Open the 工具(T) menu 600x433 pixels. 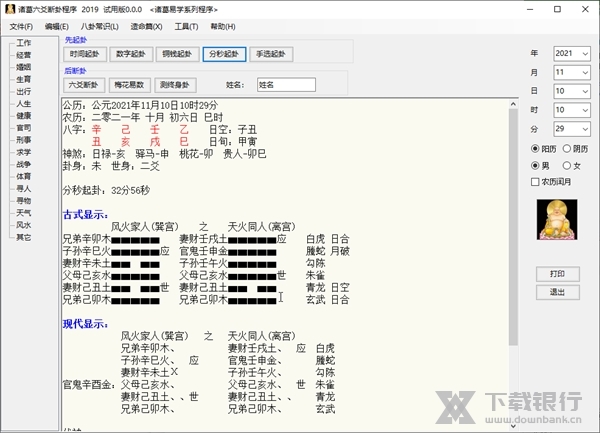click(x=186, y=26)
